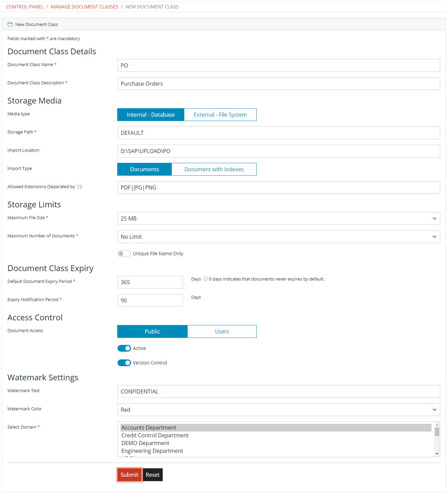The width and height of the screenshot is (448, 499).
Task: Turn off the Version Control toggle
Action: 124,362
